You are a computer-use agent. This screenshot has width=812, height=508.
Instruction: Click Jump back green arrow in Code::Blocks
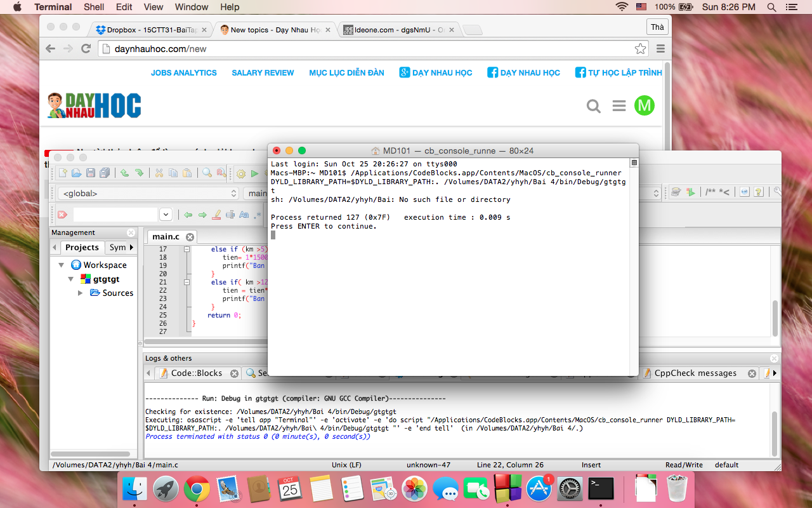click(x=188, y=215)
